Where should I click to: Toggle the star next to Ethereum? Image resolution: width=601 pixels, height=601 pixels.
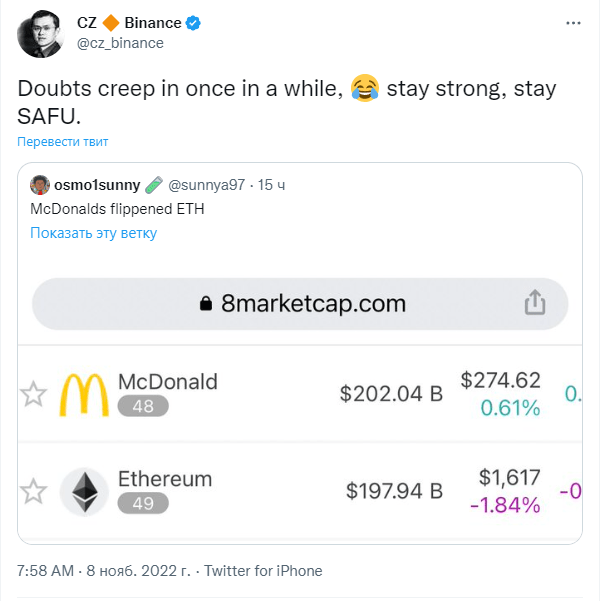point(34,491)
